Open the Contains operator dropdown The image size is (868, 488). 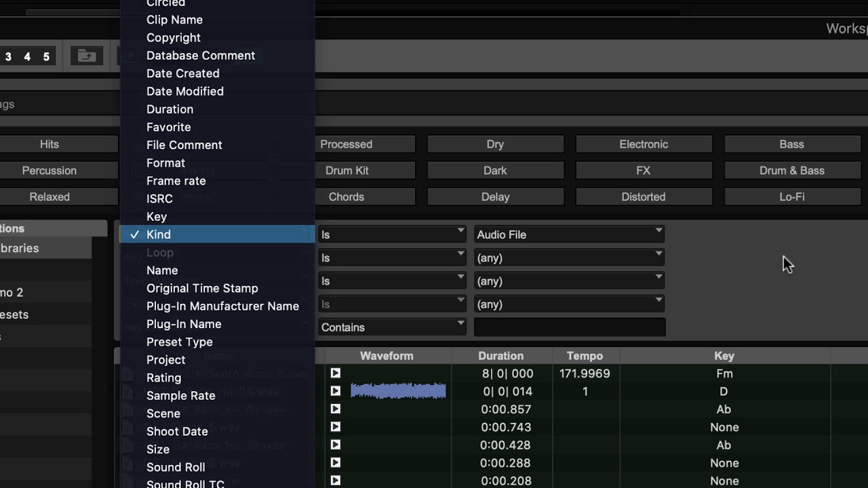(392, 327)
